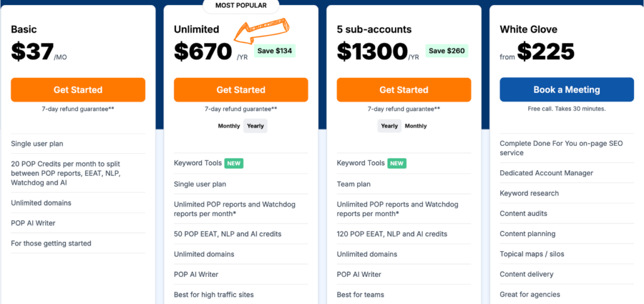Click the Save $260 badge
The image size is (644, 304).
(447, 51)
